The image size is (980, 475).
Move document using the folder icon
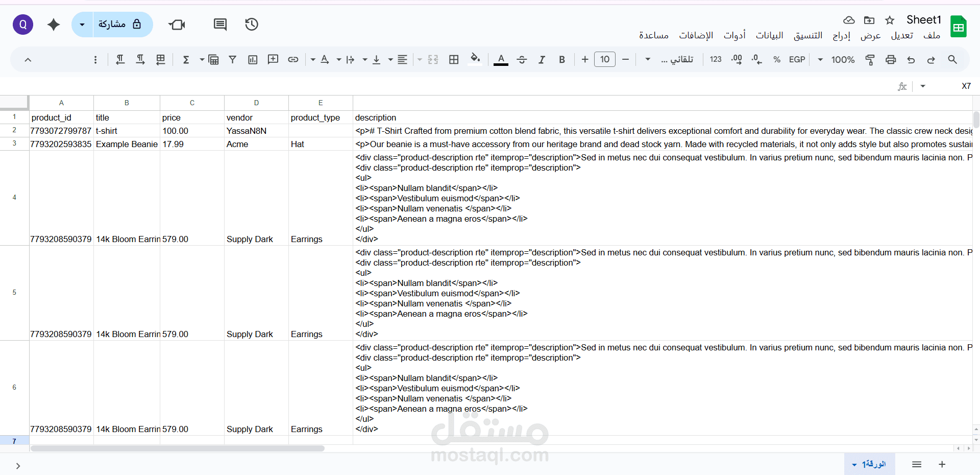pyautogui.click(x=869, y=20)
